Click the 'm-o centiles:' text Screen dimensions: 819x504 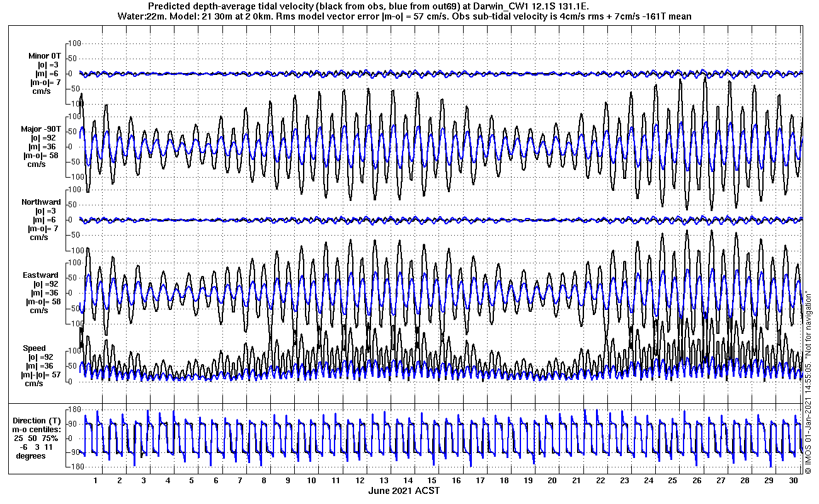pos(37,430)
